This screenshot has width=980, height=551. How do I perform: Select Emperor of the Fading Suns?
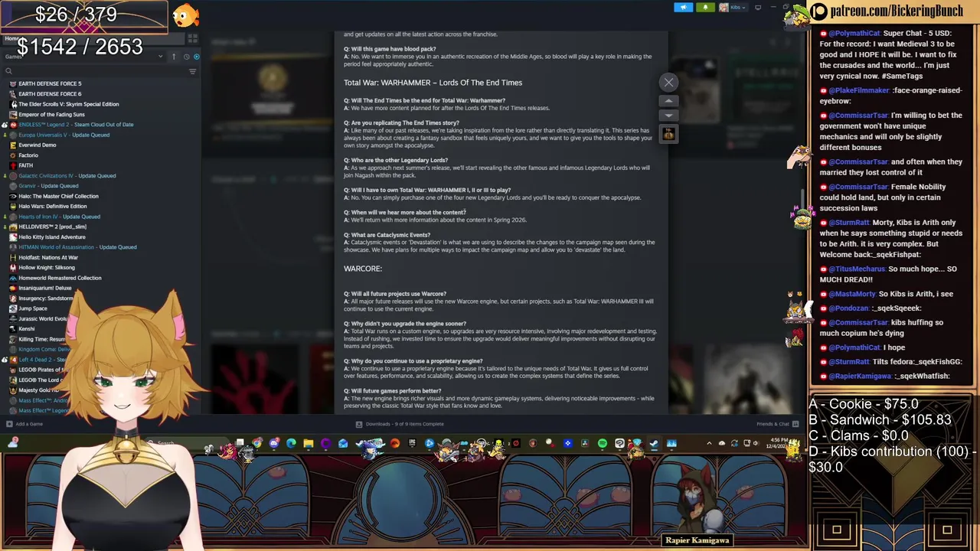coord(51,114)
